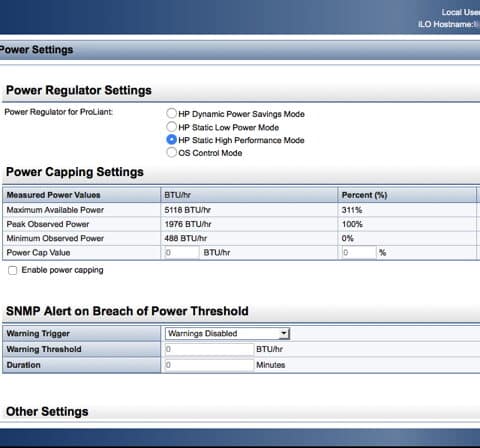Click the 'Warning Threshold' label

(44, 349)
